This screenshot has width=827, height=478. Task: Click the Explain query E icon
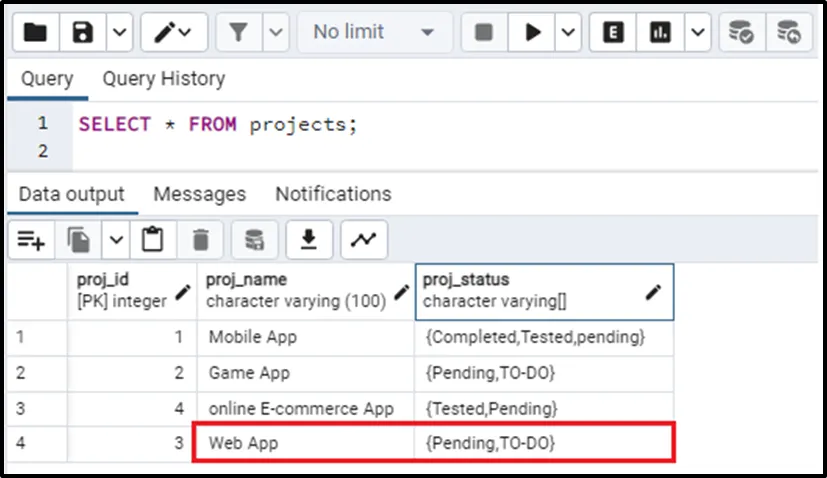coord(614,33)
